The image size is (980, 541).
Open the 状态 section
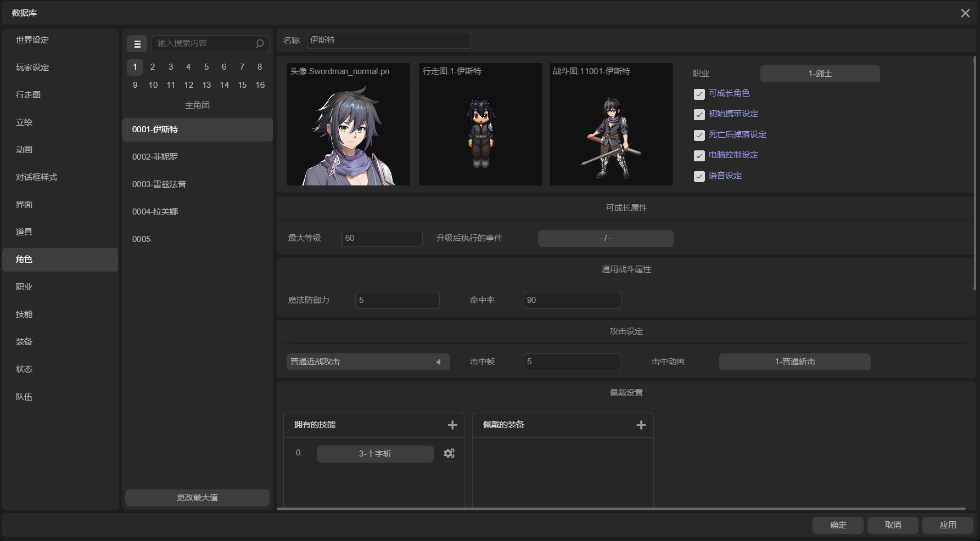tap(60, 369)
